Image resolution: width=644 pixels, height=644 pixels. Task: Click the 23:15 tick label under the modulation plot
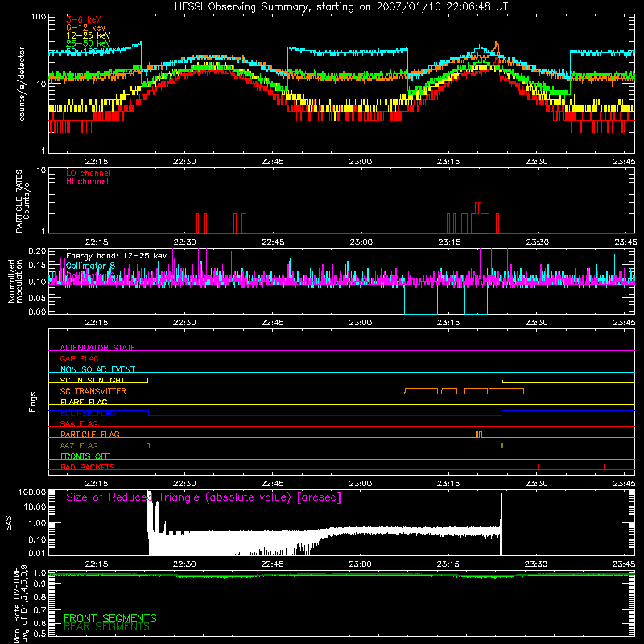click(x=448, y=323)
